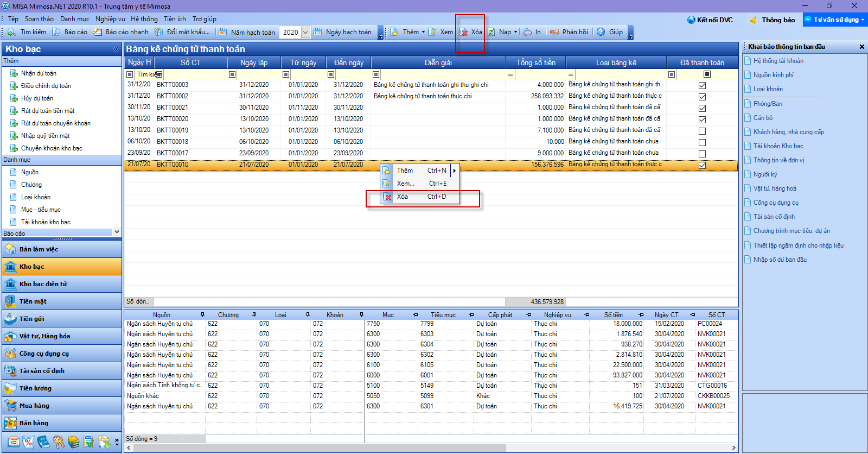
Task: Open the Soạn thảo menu
Action: pyautogui.click(x=39, y=19)
